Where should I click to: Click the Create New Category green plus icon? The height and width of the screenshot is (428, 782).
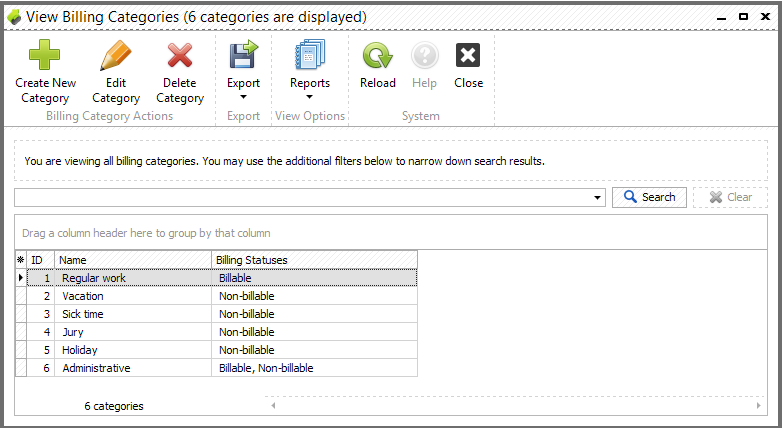pyautogui.click(x=44, y=54)
